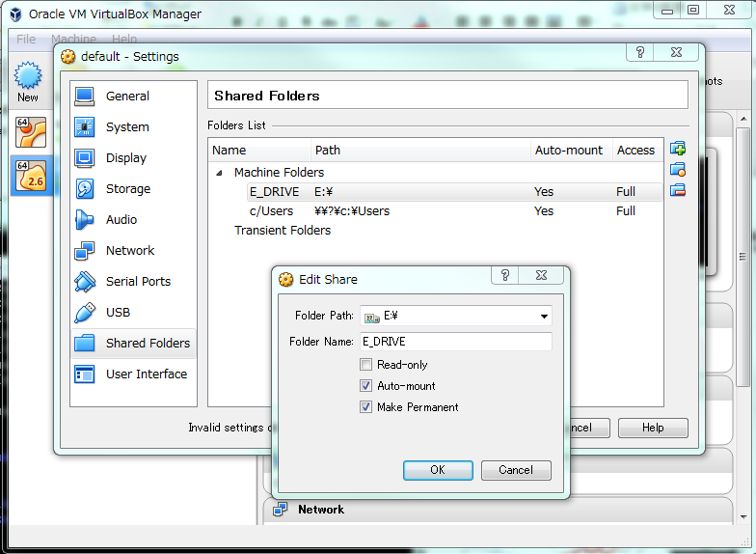The width and height of the screenshot is (756, 554).
Task: Click the Network header in details pane
Action: pos(321,510)
